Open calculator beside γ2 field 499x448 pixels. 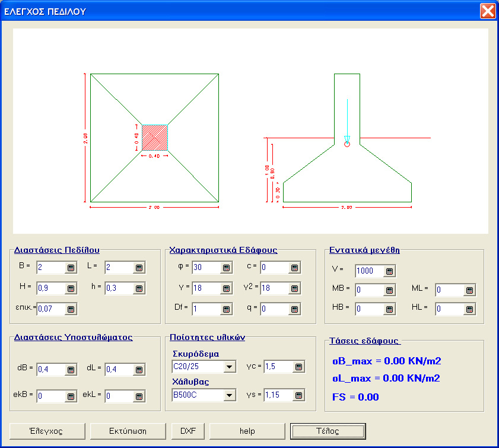point(294,288)
